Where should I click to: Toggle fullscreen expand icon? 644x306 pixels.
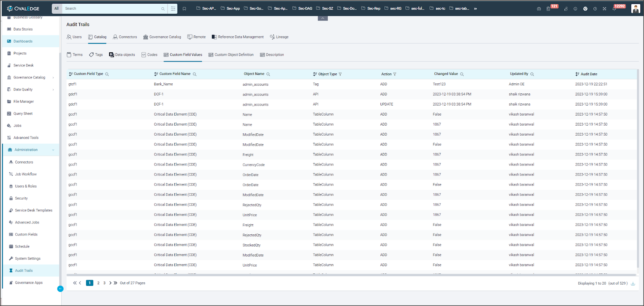tap(605, 8)
